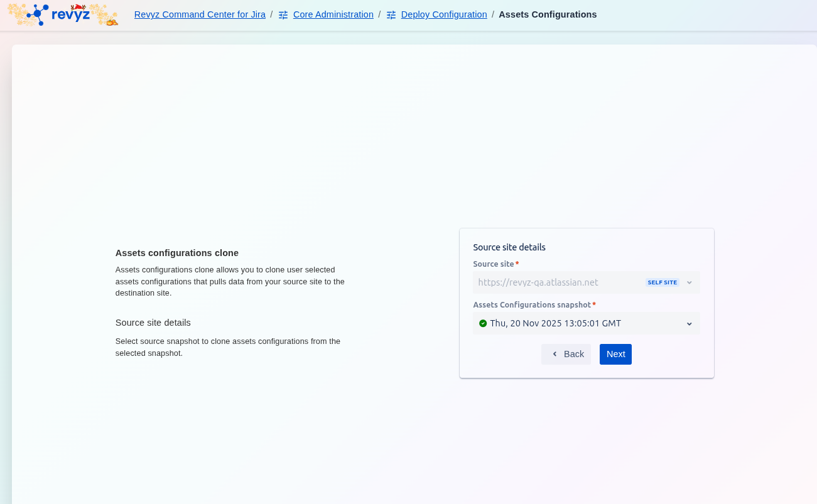This screenshot has height=504, width=817.
Task: Click the Deploy Configuration sliders icon
Action: [391, 15]
